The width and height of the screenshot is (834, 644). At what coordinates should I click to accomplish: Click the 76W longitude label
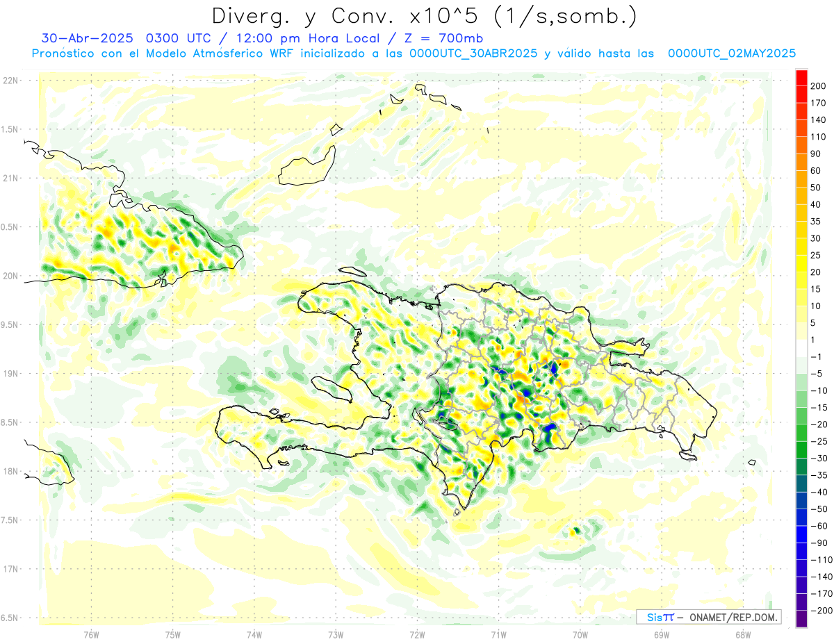[91, 634]
